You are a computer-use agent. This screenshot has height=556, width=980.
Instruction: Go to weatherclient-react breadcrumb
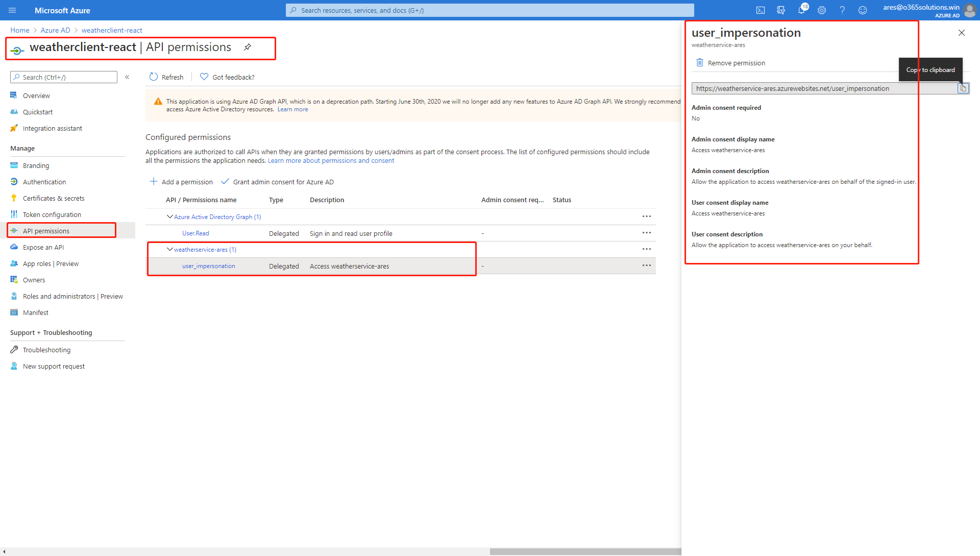(x=112, y=30)
